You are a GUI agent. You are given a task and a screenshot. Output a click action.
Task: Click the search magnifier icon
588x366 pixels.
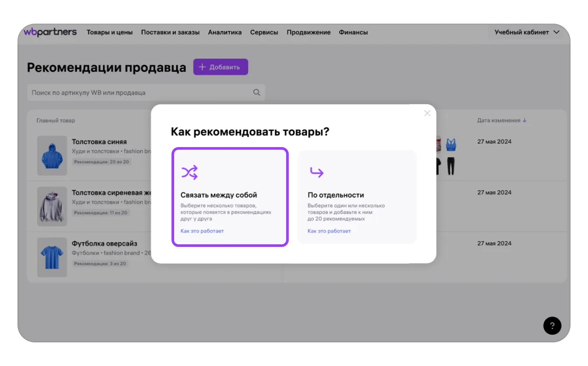(x=256, y=92)
